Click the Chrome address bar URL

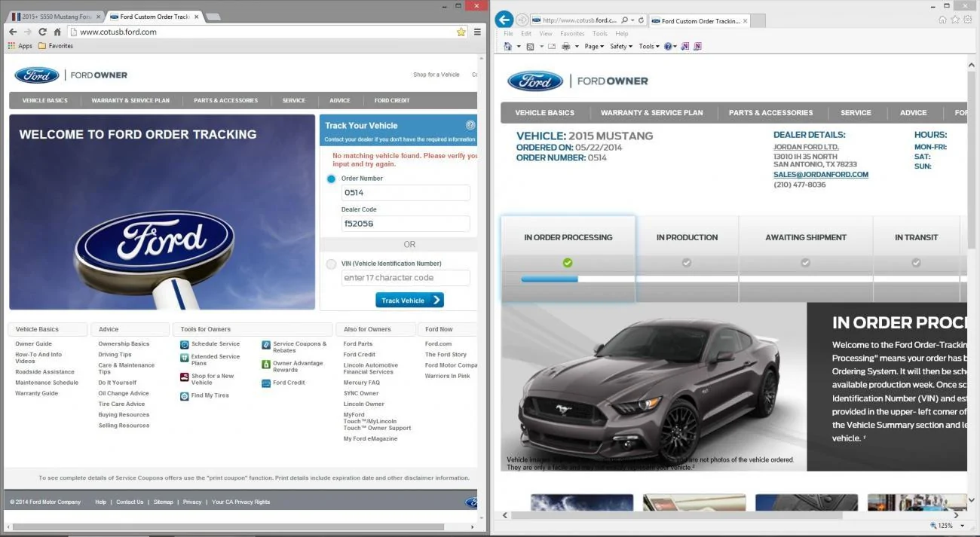coord(118,32)
